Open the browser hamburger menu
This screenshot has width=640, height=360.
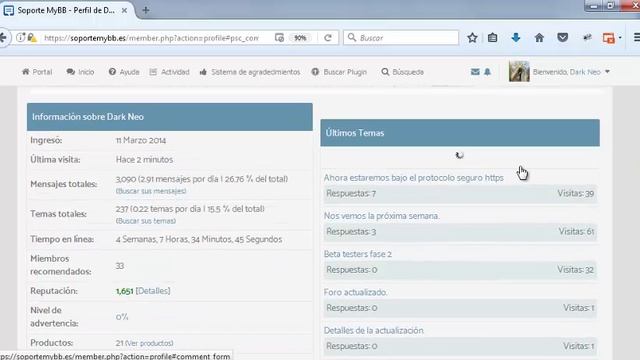(636, 38)
